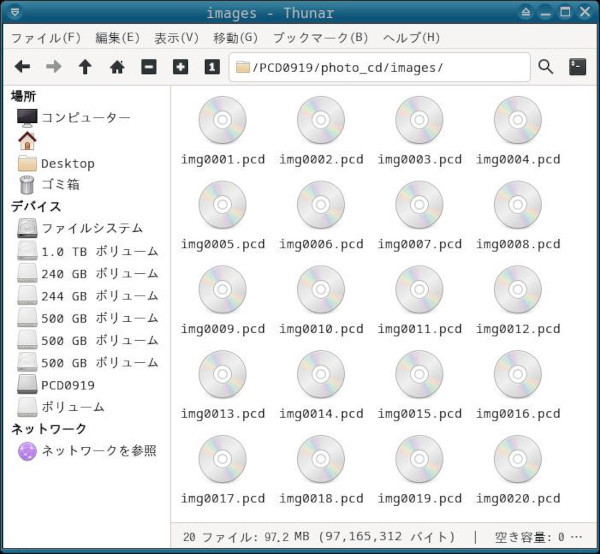This screenshot has width=600, height=554.
Task: Open the 表示(V) menu
Action: coord(176,38)
